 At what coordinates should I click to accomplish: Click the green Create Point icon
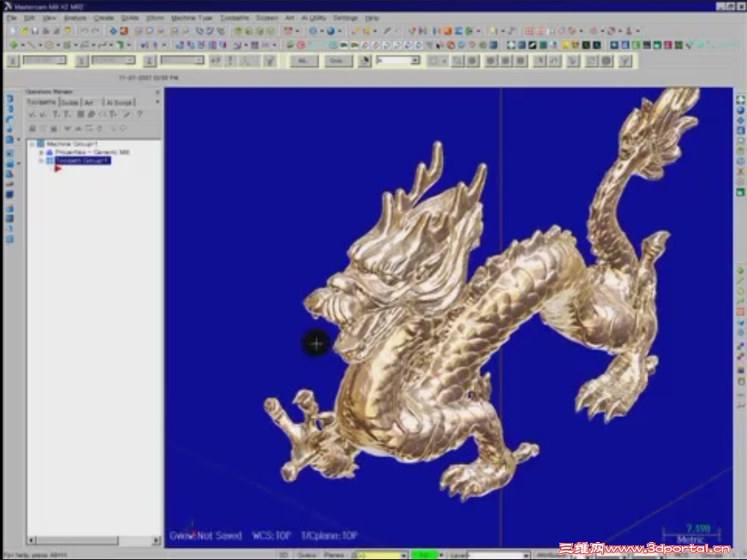(14, 45)
